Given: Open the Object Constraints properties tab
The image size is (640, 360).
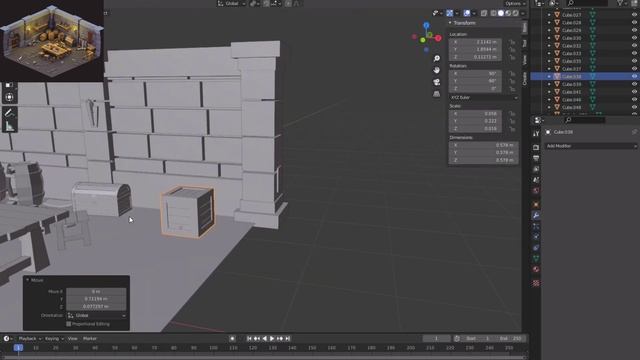Looking at the screenshot, I should [x=536, y=248].
